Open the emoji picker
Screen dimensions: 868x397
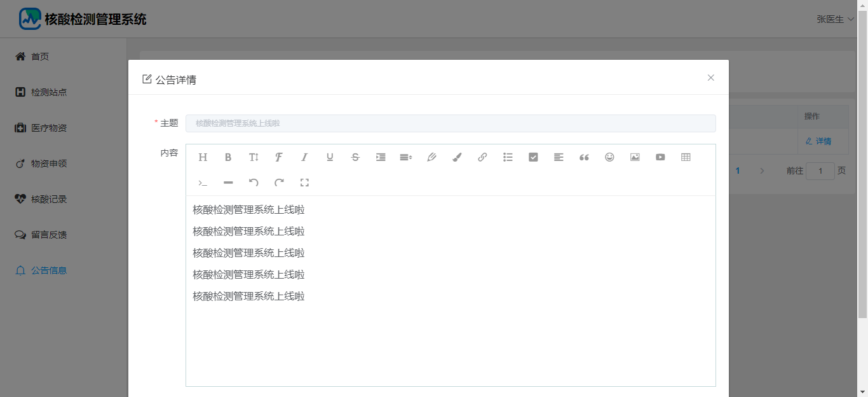(x=609, y=157)
